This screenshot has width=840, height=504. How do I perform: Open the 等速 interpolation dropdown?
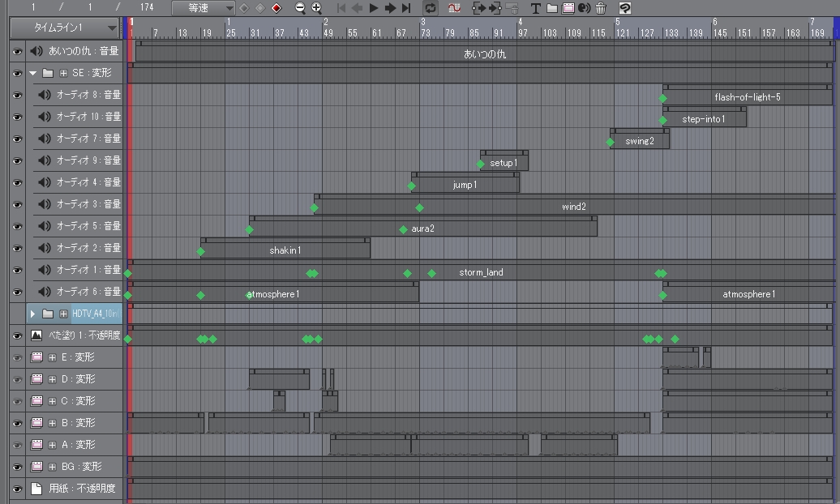pos(229,8)
